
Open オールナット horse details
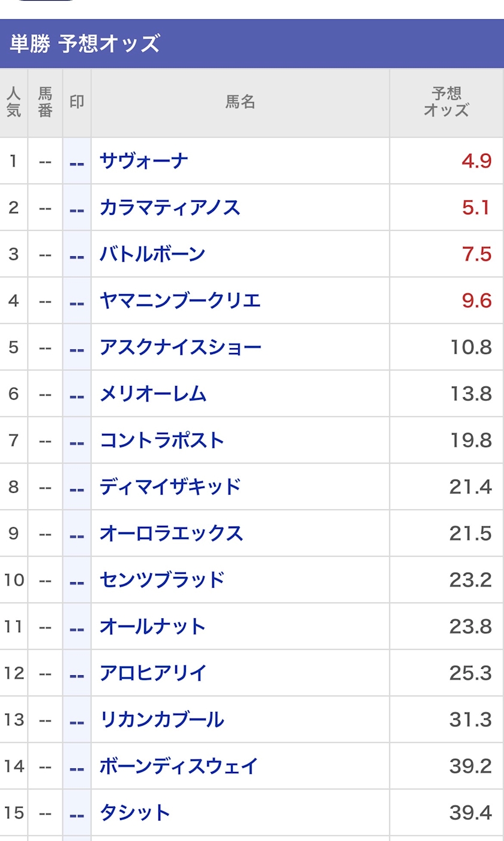(x=152, y=627)
